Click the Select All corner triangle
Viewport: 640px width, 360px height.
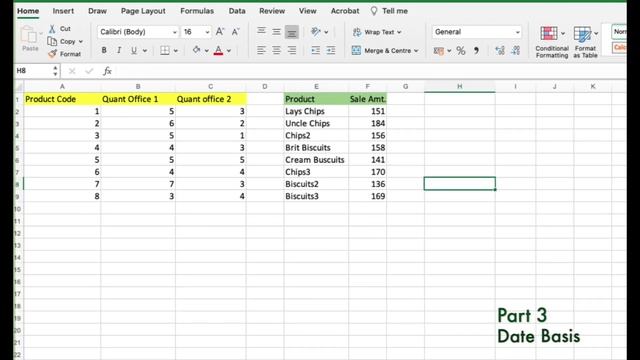[x=18, y=87]
